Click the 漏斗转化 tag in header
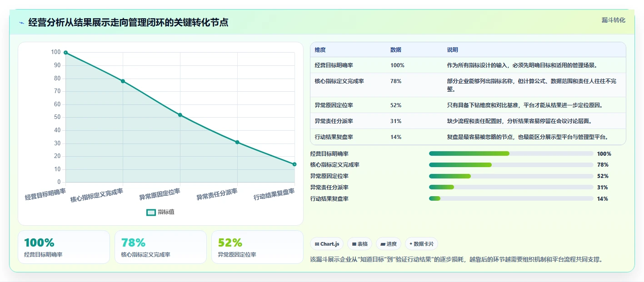This screenshot has height=282, width=644. 613,20
